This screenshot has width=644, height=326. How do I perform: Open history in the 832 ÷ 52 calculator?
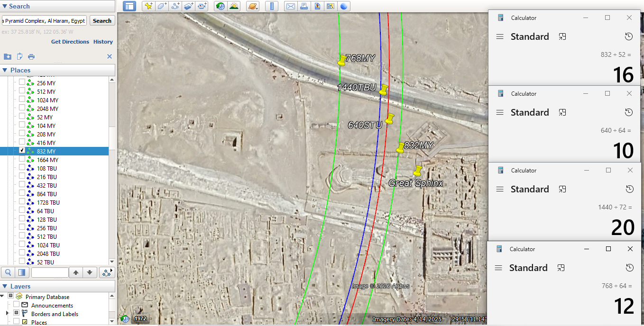click(629, 36)
